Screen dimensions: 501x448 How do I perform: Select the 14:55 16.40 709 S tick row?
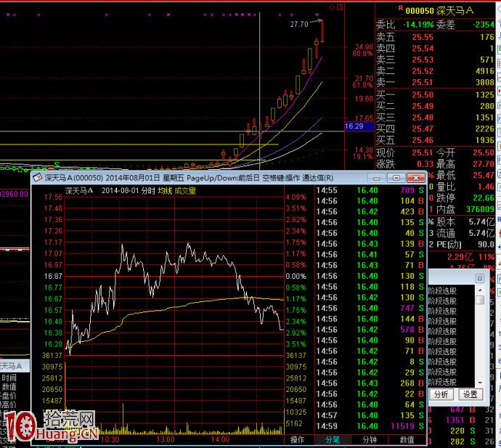tap(370, 190)
